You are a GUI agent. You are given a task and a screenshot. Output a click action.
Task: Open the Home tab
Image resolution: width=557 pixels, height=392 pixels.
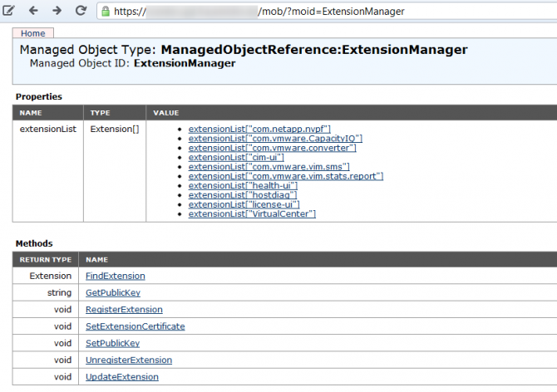pos(33,33)
